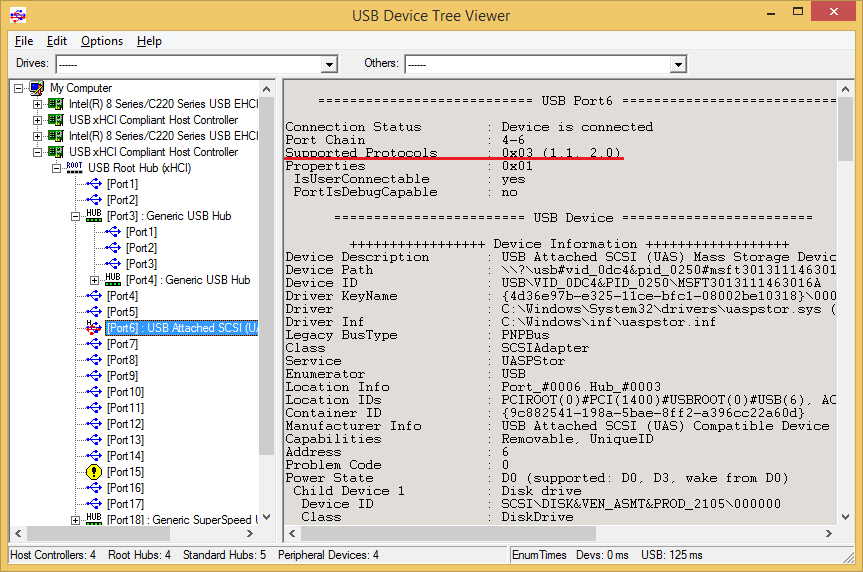Open the Options menu
Screen dimensions: 863x572
[x=102, y=41]
